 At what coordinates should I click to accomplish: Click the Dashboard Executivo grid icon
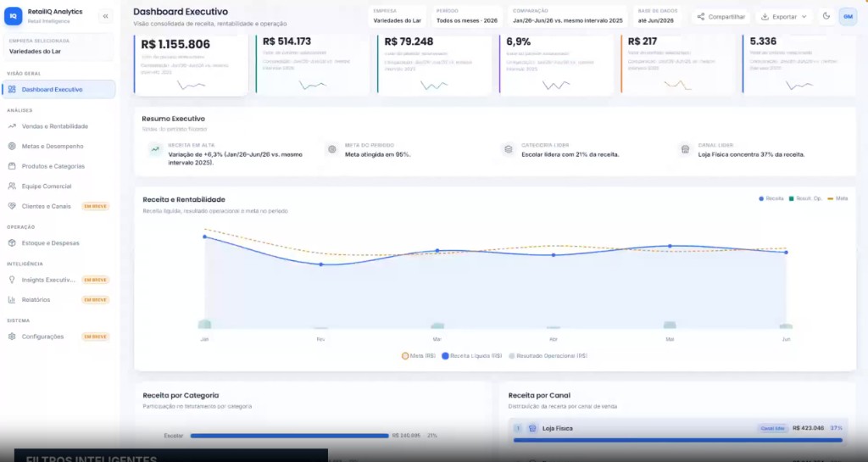(x=12, y=89)
